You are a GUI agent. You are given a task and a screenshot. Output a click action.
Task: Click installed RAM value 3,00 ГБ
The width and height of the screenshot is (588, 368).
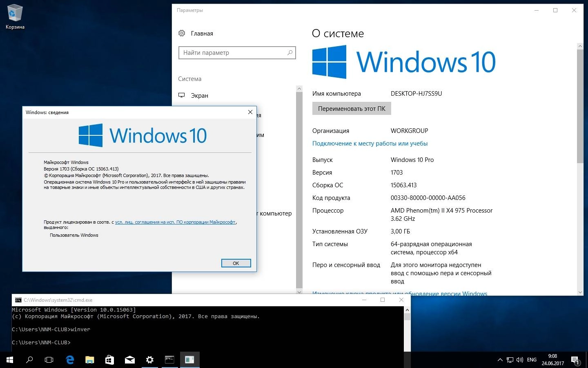[x=400, y=231]
